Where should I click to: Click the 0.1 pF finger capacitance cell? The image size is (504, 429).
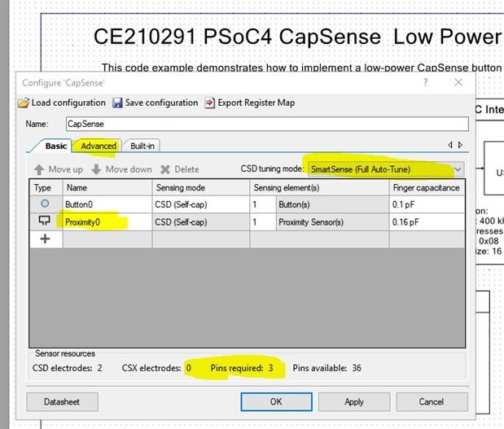(427, 204)
